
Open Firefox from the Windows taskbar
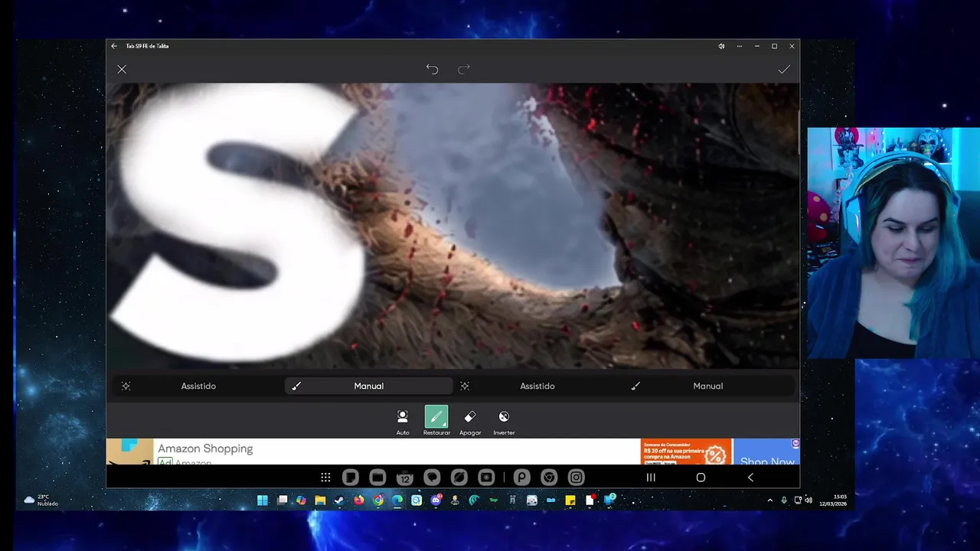358,500
